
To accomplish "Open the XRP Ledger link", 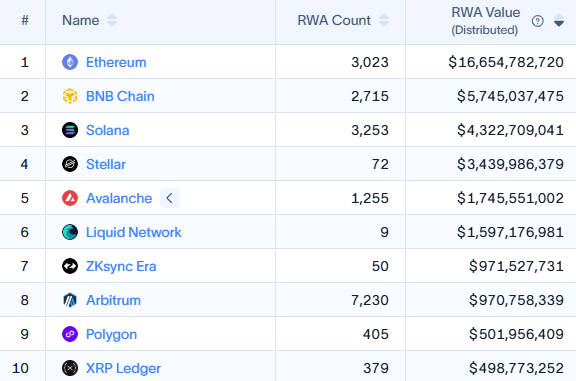I will pyautogui.click(x=123, y=368).
